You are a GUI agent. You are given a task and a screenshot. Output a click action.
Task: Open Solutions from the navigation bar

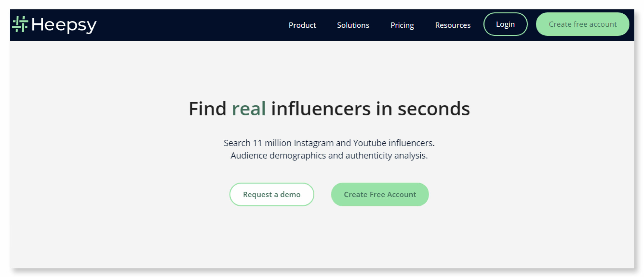pyautogui.click(x=353, y=25)
